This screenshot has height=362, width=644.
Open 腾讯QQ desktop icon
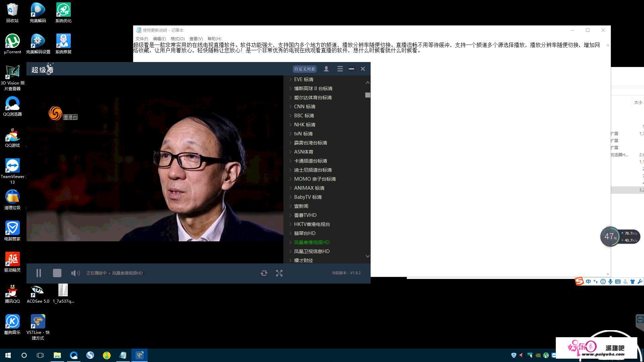(x=12, y=293)
